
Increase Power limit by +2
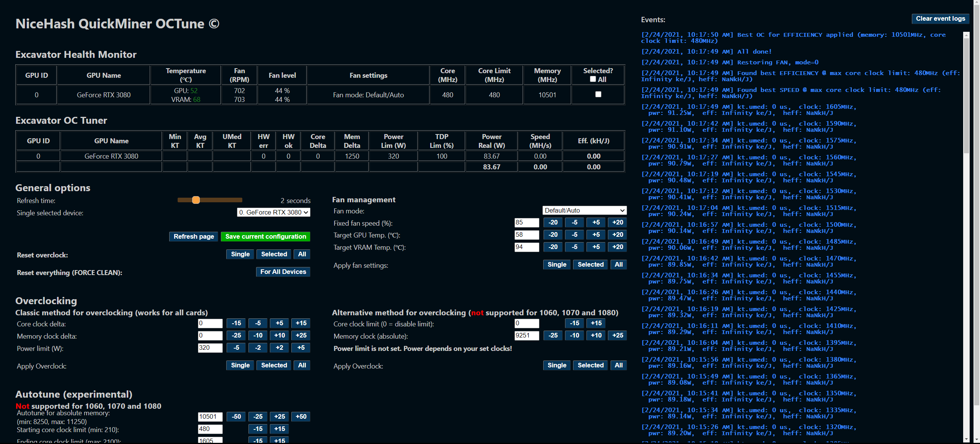(x=279, y=347)
